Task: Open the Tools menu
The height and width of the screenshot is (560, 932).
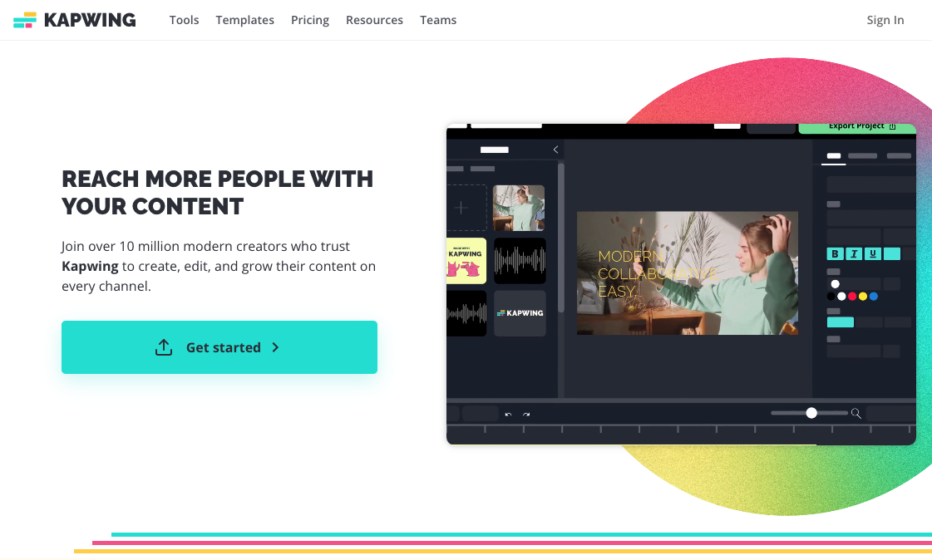Action: point(185,20)
